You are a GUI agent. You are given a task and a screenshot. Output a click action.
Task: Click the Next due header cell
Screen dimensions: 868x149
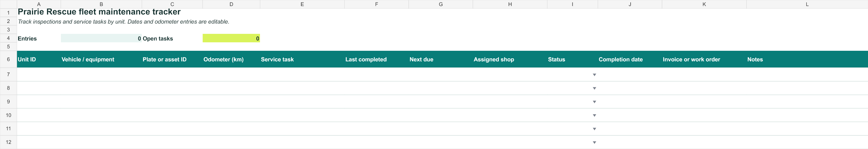click(x=441, y=59)
